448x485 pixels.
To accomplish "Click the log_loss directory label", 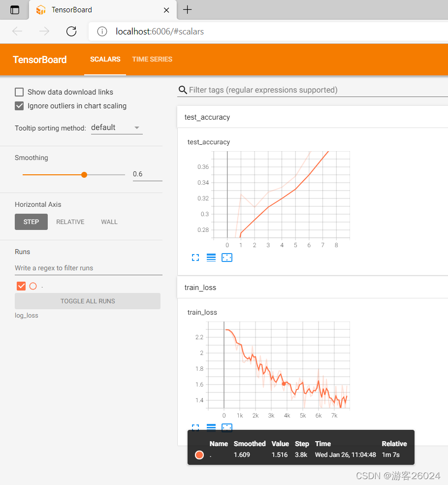I will pyautogui.click(x=27, y=316).
